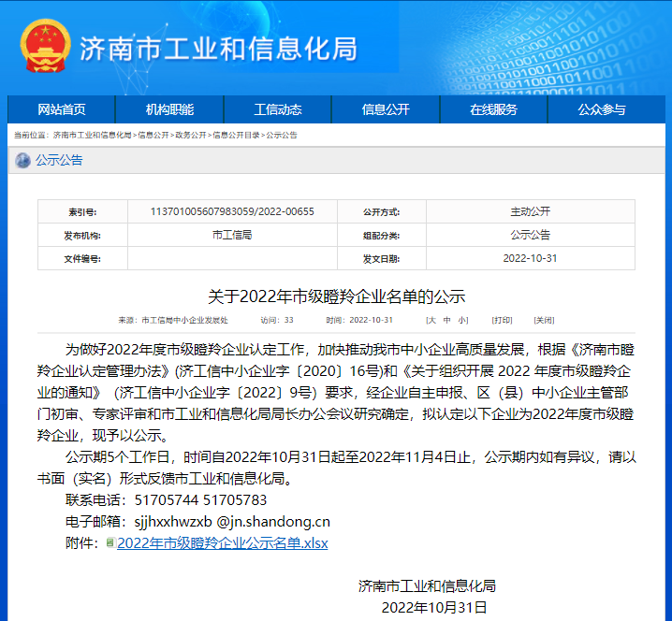
Task: Click source text 市工信局中小企业发展处
Action: (184, 321)
